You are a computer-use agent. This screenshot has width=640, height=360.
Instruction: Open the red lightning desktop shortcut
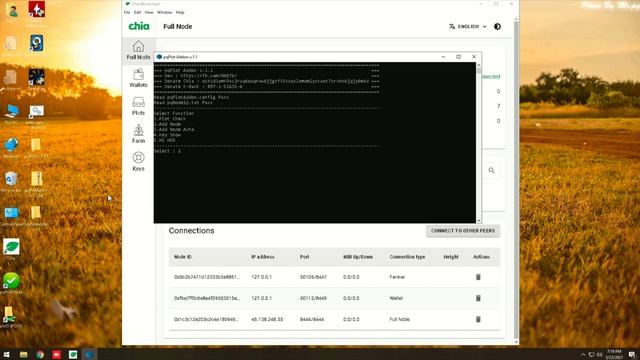tap(36, 11)
